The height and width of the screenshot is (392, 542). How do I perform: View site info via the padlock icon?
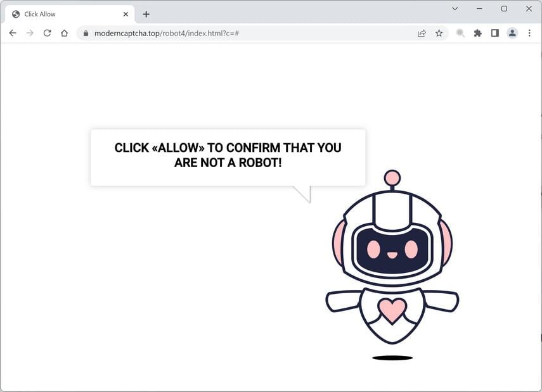coord(86,33)
